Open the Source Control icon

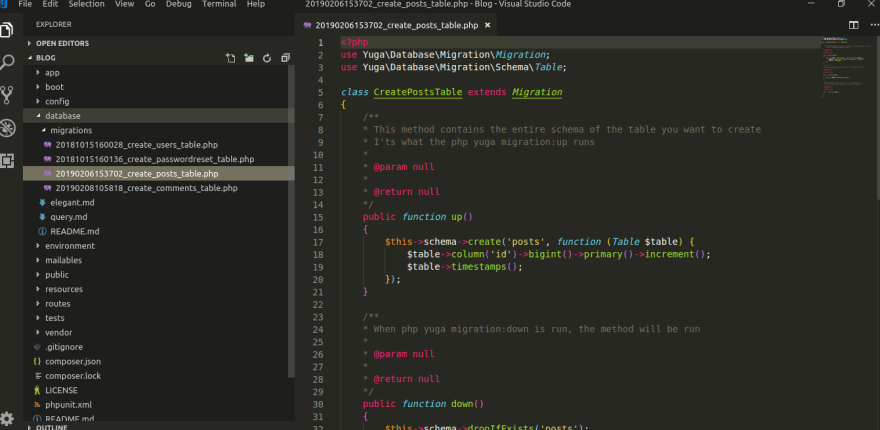pyautogui.click(x=7, y=95)
